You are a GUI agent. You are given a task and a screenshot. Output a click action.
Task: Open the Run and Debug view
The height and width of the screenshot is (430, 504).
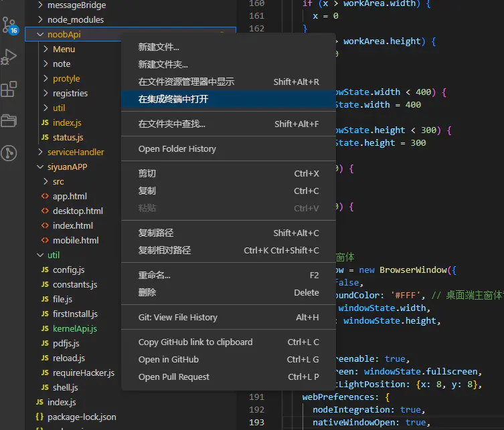coord(9,58)
